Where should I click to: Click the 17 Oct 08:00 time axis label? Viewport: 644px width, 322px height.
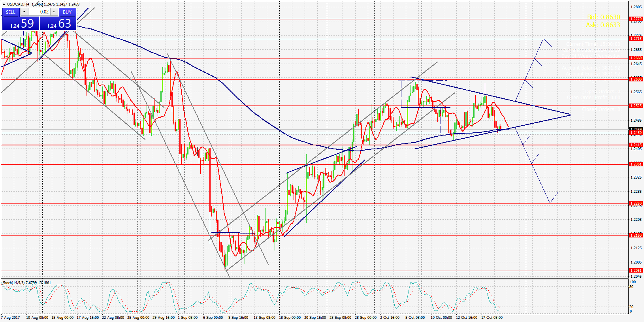pos(492,318)
